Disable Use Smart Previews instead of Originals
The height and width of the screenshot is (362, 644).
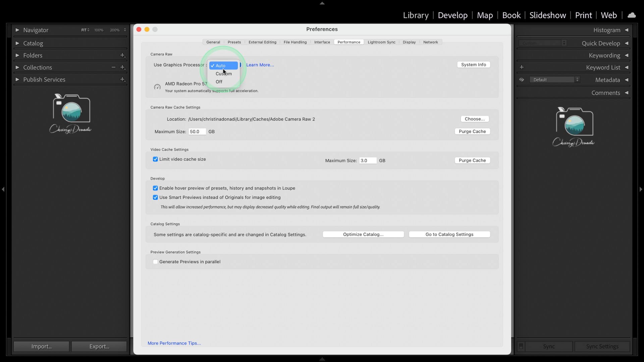coord(155,197)
